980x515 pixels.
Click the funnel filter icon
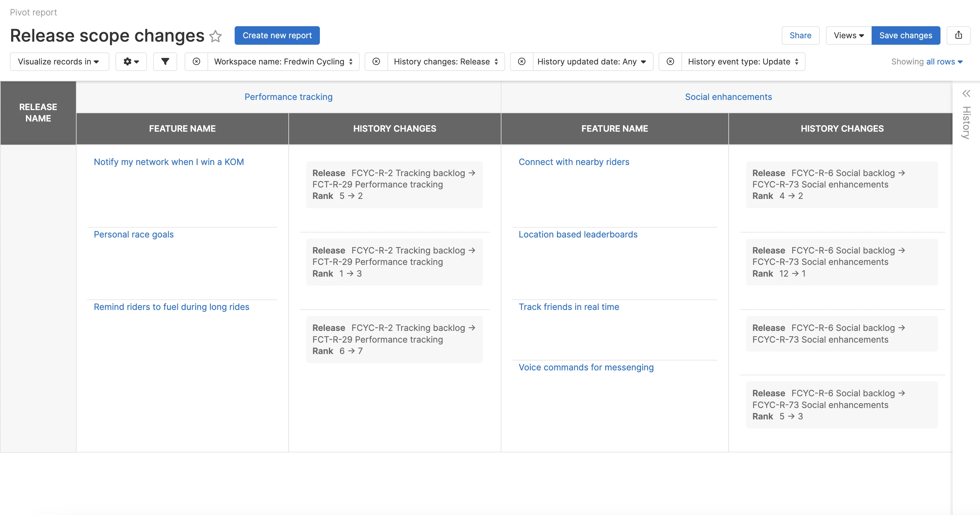[x=165, y=62]
